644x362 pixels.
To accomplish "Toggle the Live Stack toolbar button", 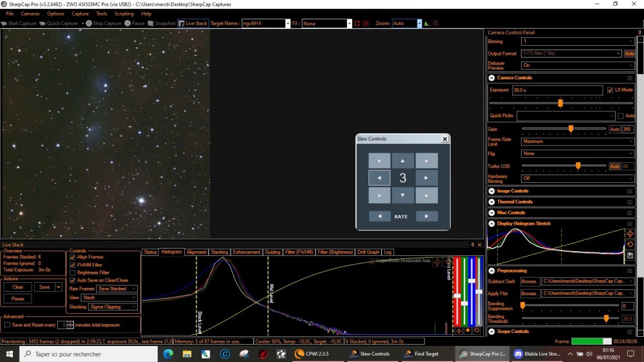I will point(193,23).
